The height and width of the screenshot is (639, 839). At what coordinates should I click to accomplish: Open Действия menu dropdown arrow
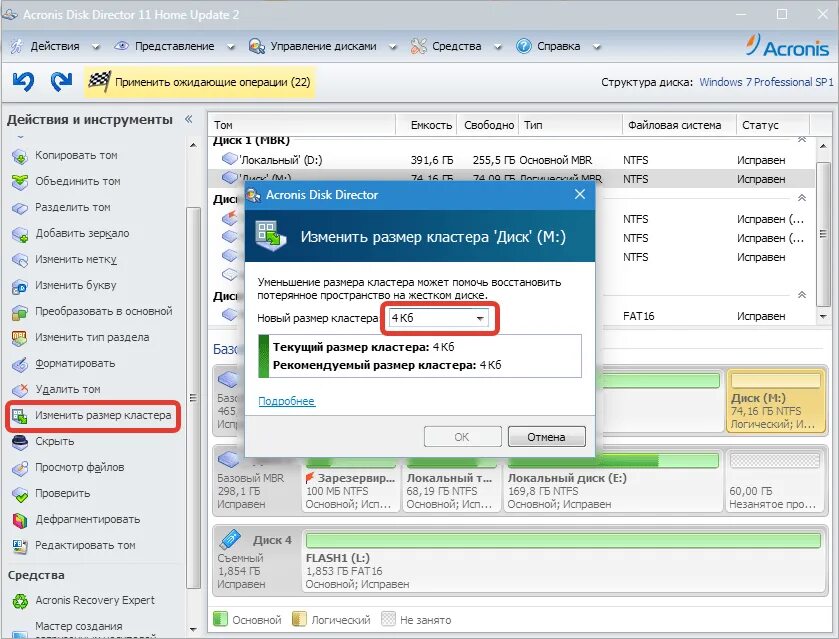95,47
